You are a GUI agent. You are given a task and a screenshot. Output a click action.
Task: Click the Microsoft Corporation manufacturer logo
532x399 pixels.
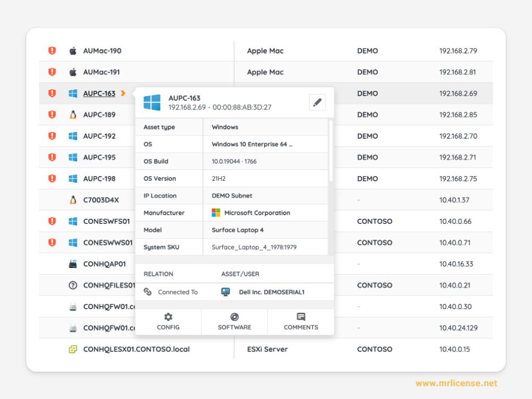216,213
